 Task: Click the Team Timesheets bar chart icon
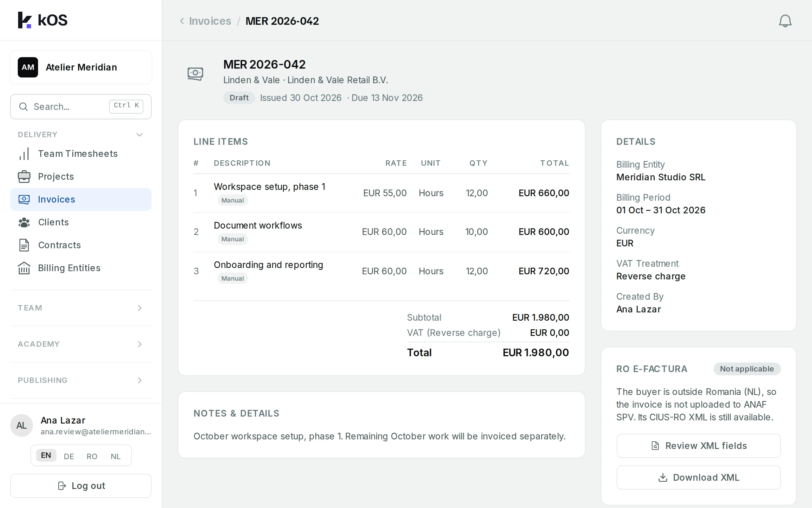[24, 154]
